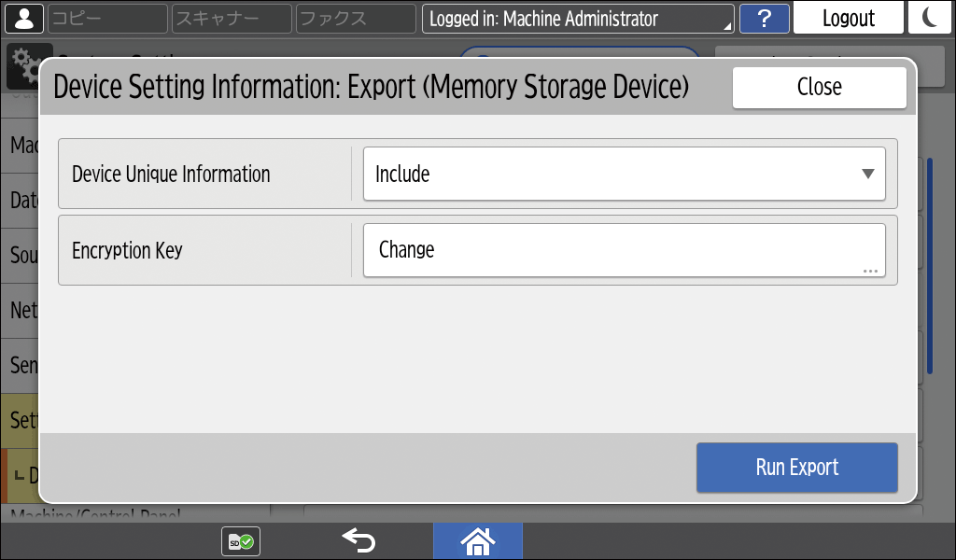This screenshot has height=560, width=956.
Task: Click the dropdown arrow beside Include
Action: [x=867, y=174]
